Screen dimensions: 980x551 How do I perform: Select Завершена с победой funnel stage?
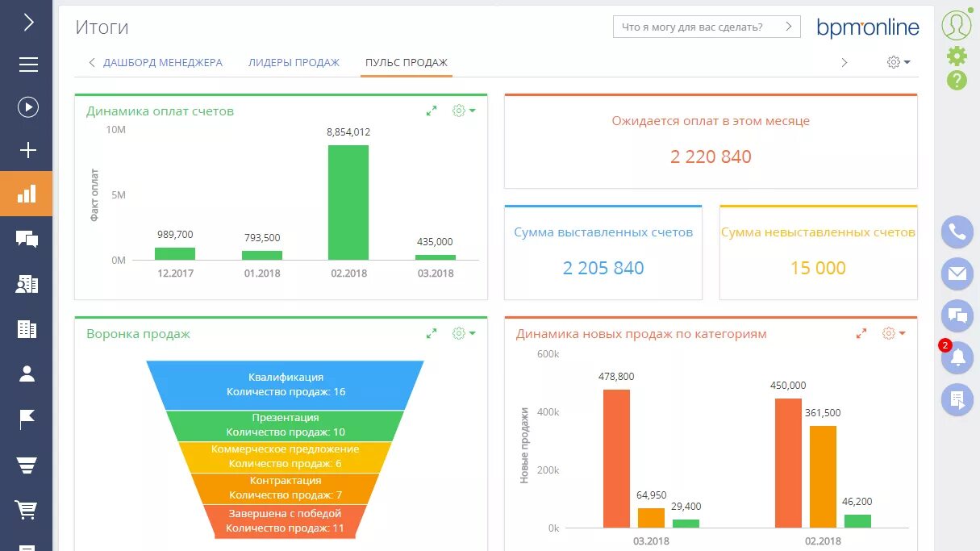click(x=286, y=521)
